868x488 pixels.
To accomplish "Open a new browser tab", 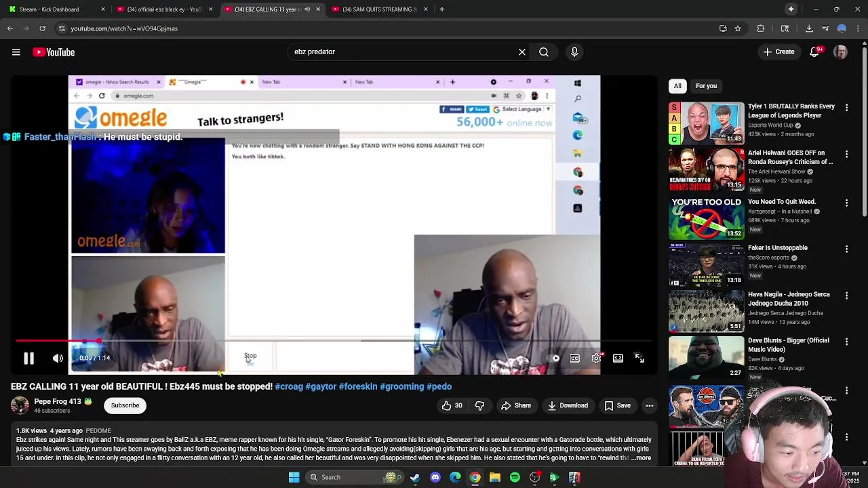I will click(x=442, y=9).
